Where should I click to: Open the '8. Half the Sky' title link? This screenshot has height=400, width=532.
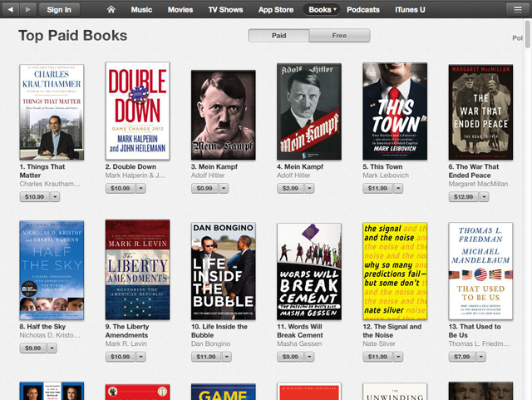pos(42,327)
